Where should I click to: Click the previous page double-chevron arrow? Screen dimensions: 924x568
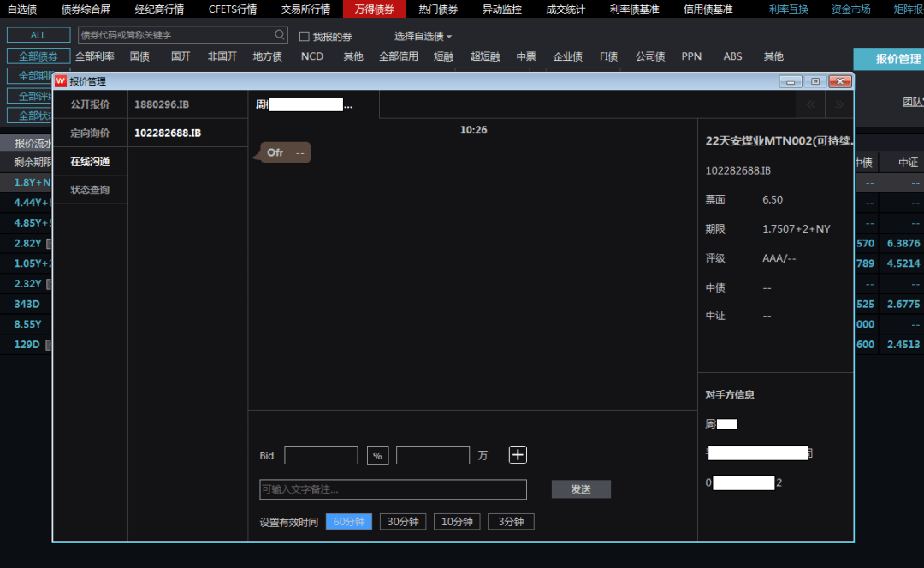click(811, 104)
